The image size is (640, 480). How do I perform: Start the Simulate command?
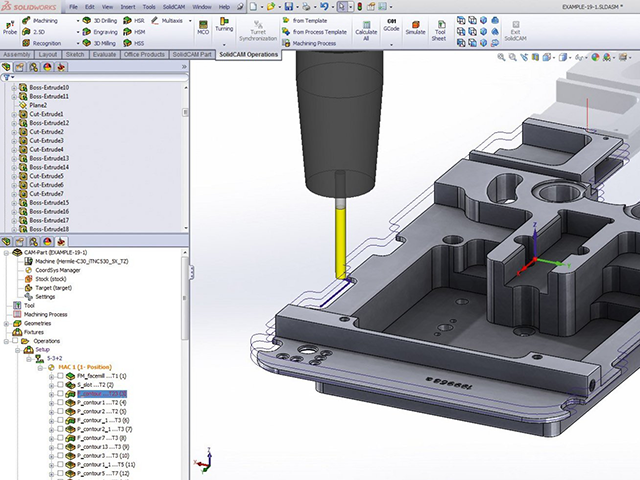pos(416,28)
